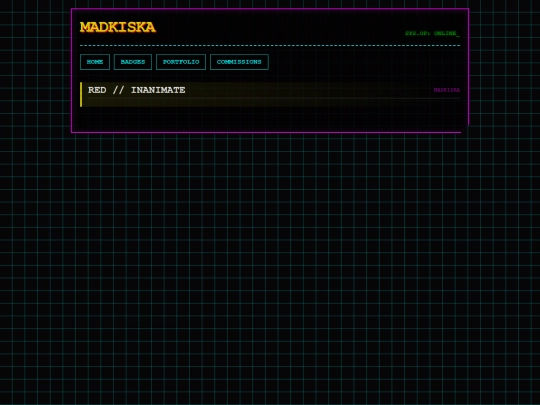This screenshot has width=540, height=405.
Task: Open the MADKISKA site title
Action: point(117,27)
